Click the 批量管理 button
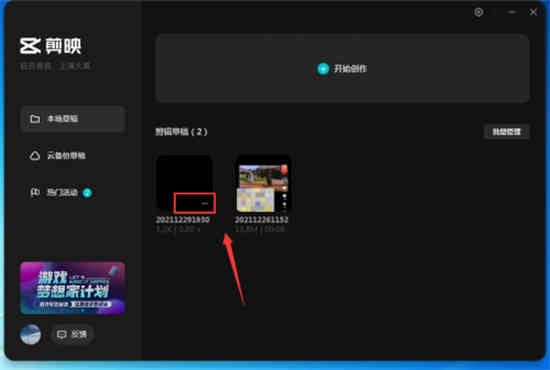 click(x=506, y=132)
